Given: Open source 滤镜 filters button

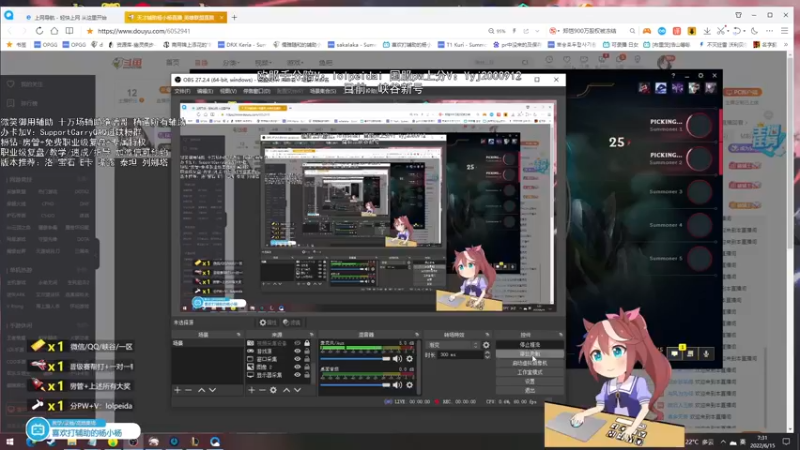Looking at the screenshot, I should click(292, 322).
